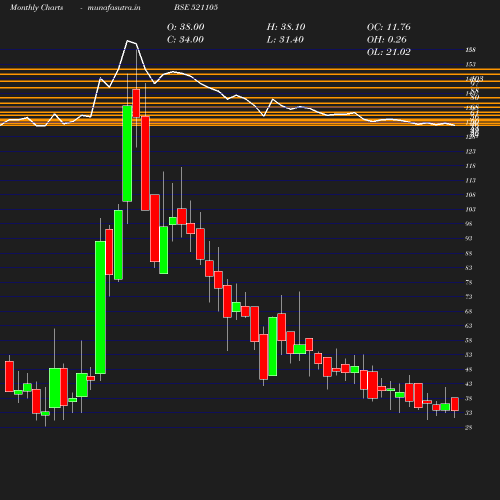Click the 113 price axis label

tap(470, 181)
